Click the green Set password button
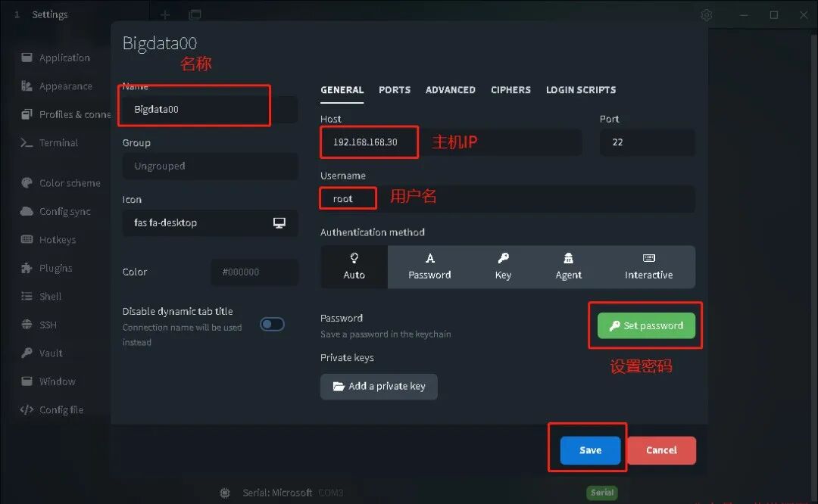Screen dimensions: 818x504 646,325
